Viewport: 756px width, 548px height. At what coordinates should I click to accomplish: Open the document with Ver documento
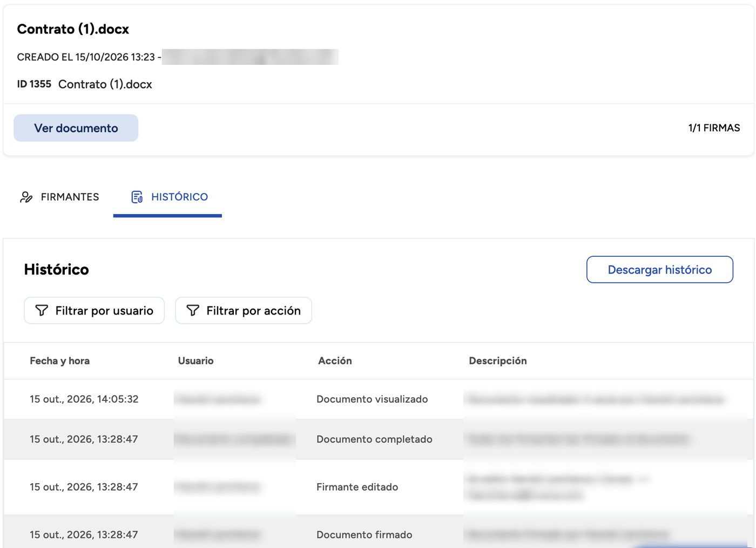tap(76, 128)
